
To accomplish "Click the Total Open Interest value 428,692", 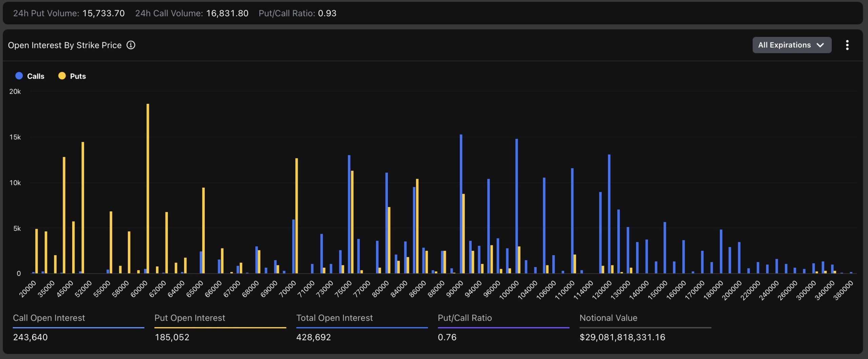I will click(314, 337).
